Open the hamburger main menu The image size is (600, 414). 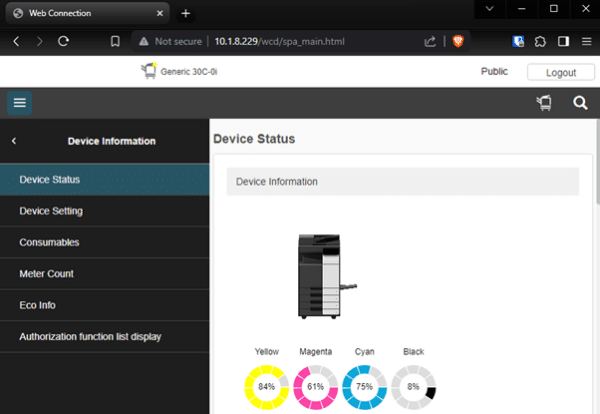click(x=19, y=103)
